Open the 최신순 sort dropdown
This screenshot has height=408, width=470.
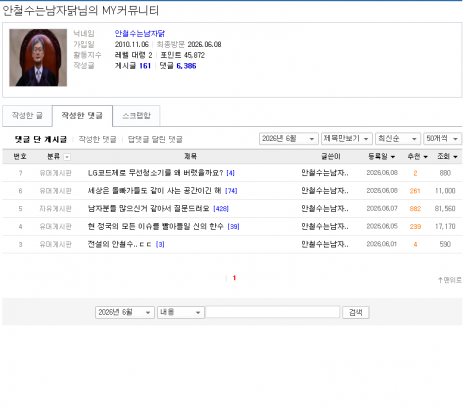tap(398, 139)
